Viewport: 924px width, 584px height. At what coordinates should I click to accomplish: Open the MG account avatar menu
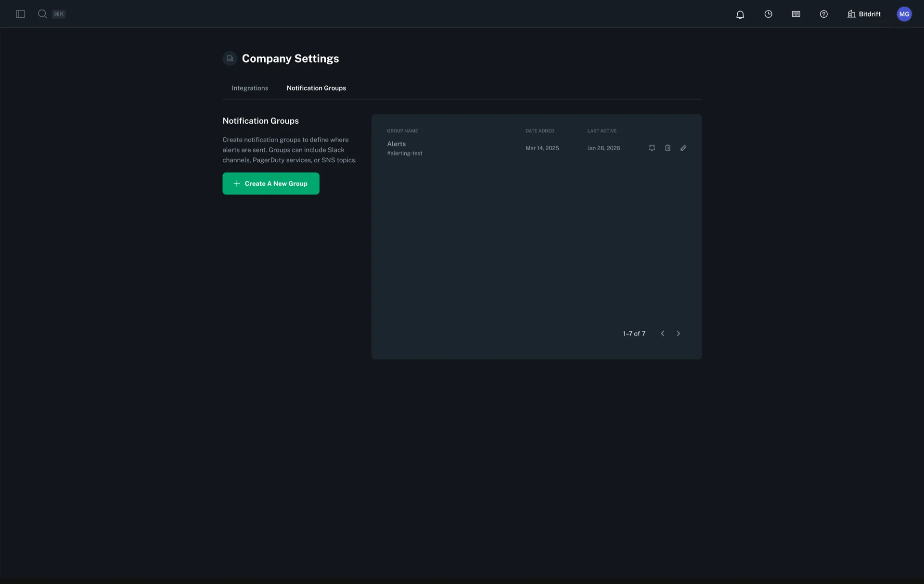click(x=905, y=14)
